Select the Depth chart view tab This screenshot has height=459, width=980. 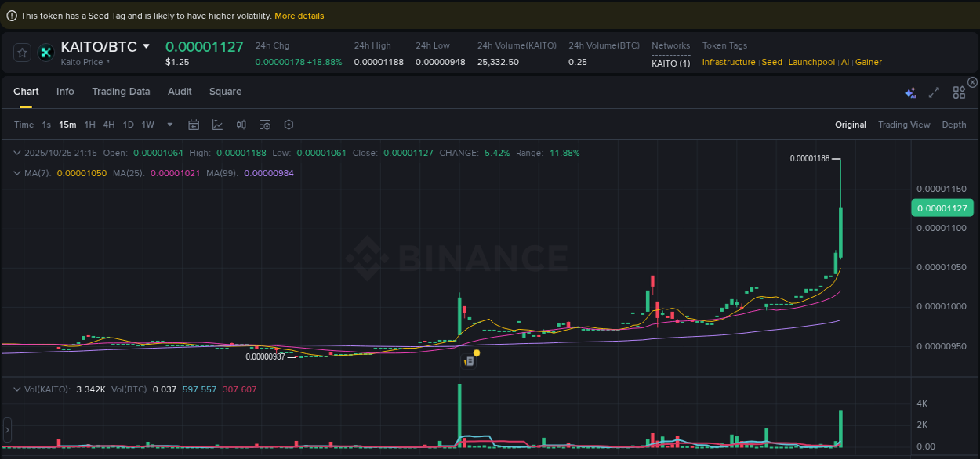click(x=954, y=124)
